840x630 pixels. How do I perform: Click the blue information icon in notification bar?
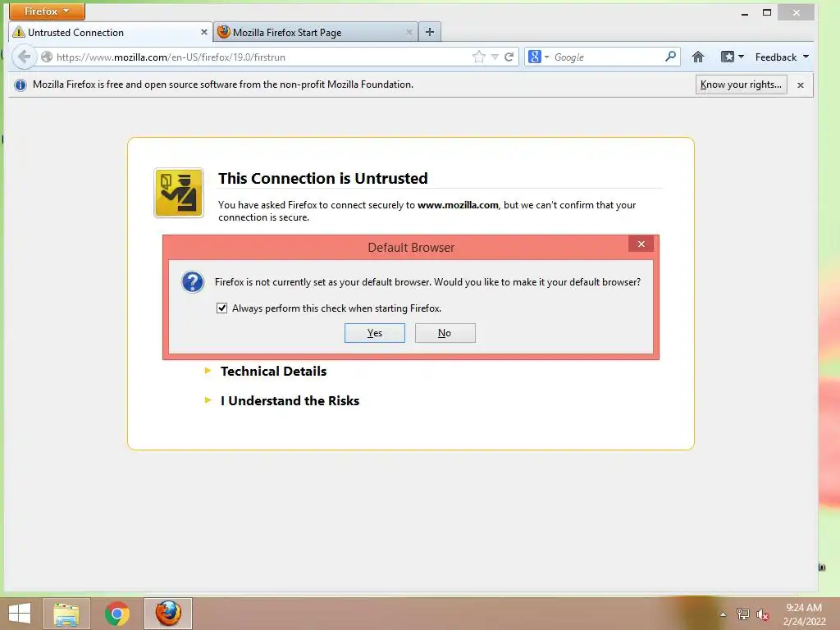[21, 84]
